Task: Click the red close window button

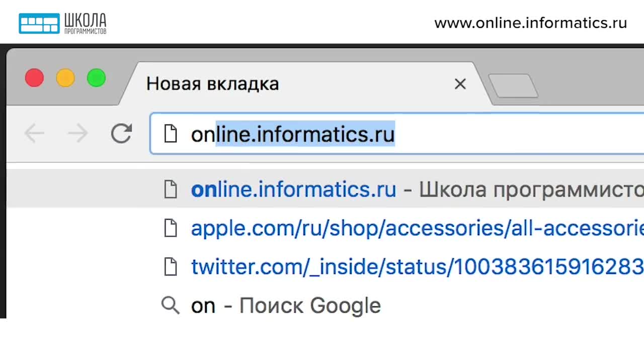Action: (34, 78)
